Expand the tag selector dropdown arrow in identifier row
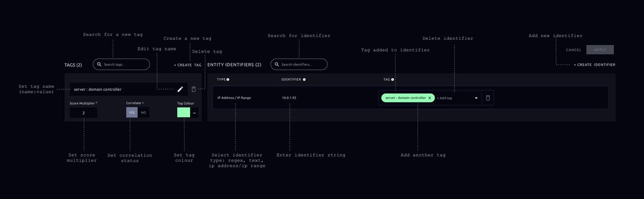644x199 pixels. [476, 98]
